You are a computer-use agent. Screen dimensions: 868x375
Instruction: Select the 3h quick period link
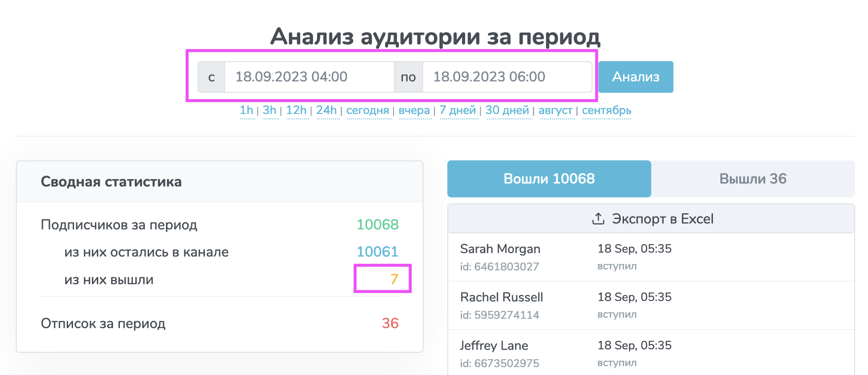pyautogui.click(x=270, y=111)
